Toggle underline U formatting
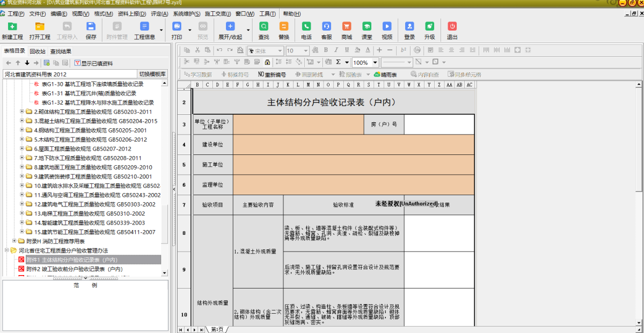 (x=347, y=50)
